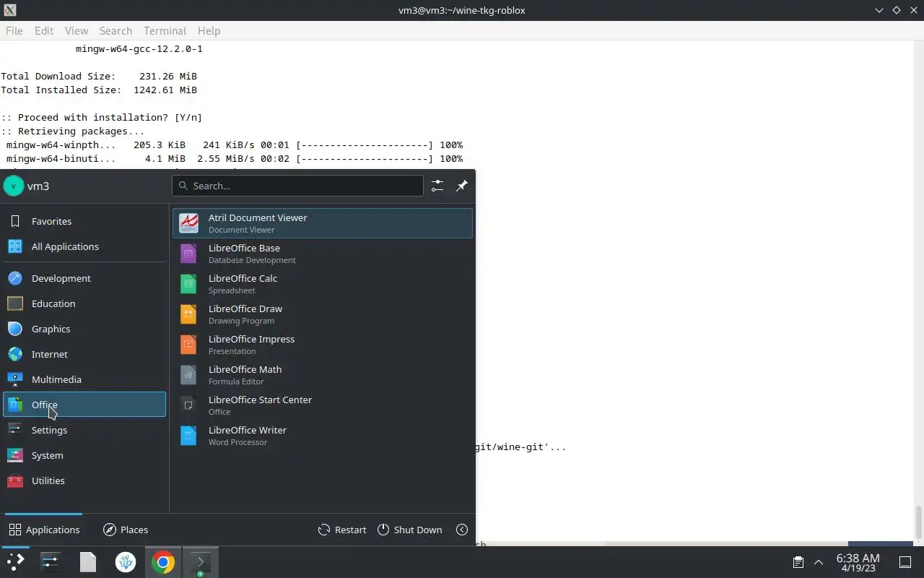Screen dimensions: 924x578
Task: Select the Graphics category
Action: pyautogui.click(x=84, y=329)
